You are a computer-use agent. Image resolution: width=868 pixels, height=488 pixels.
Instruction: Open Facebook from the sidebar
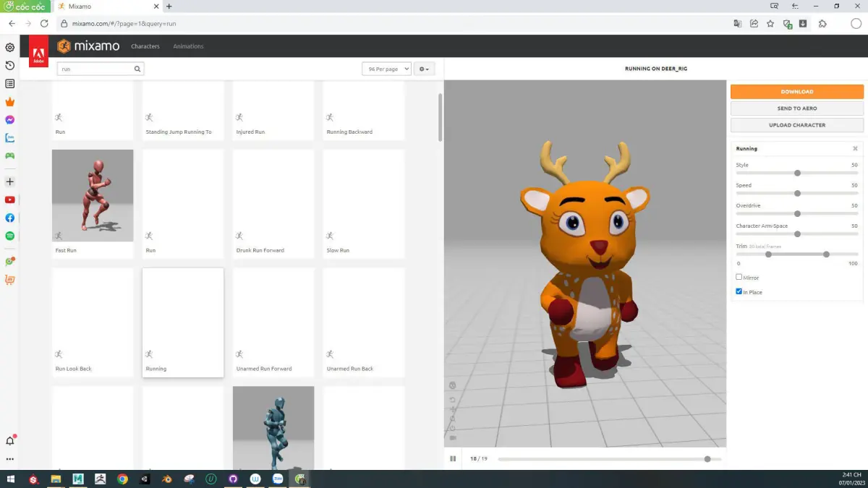click(10, 218)
